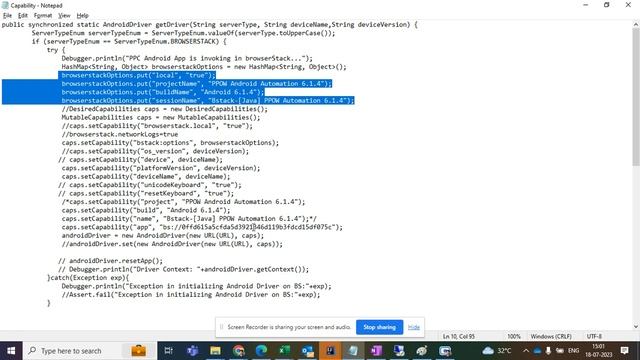The image size is (640, 360).
Task: Click the highlighted "sessionName" line
Action: tap(208, 100)
